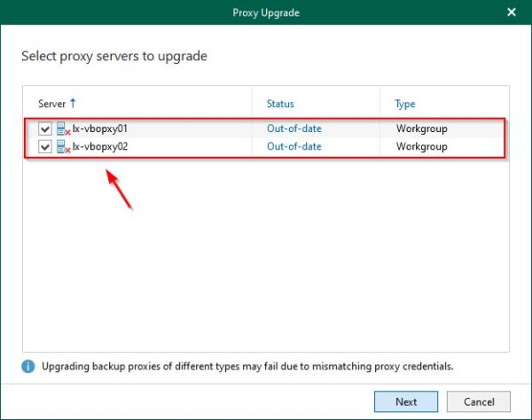Close the Proxy Upgrade window
The height and width of the screenshot is (420, 532).
(x=512, y=12)
